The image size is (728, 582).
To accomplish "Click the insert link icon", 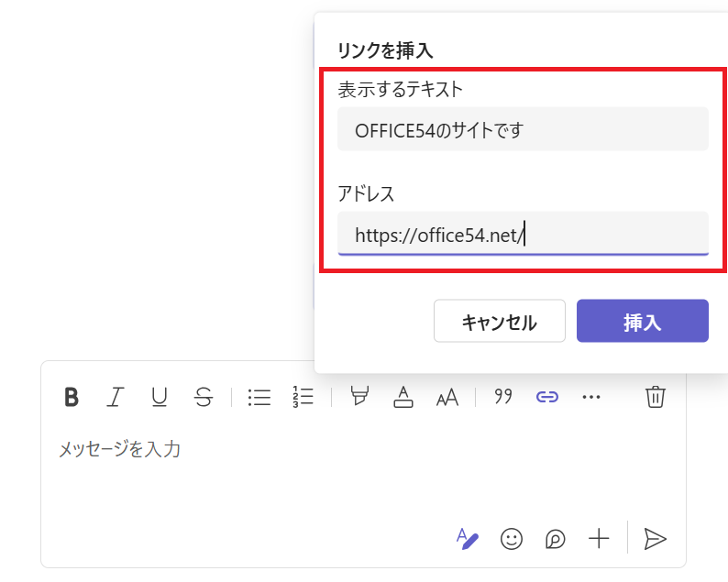I will (x=547, y=397).
